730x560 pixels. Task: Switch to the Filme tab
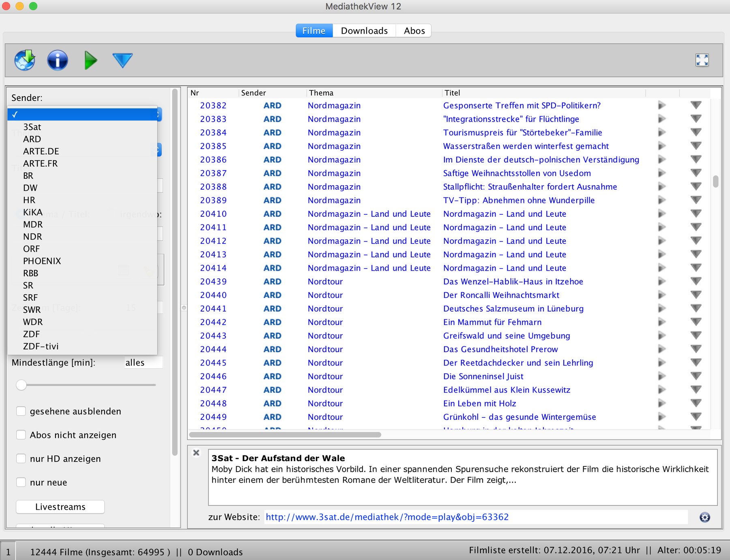(x=314, y=31)
